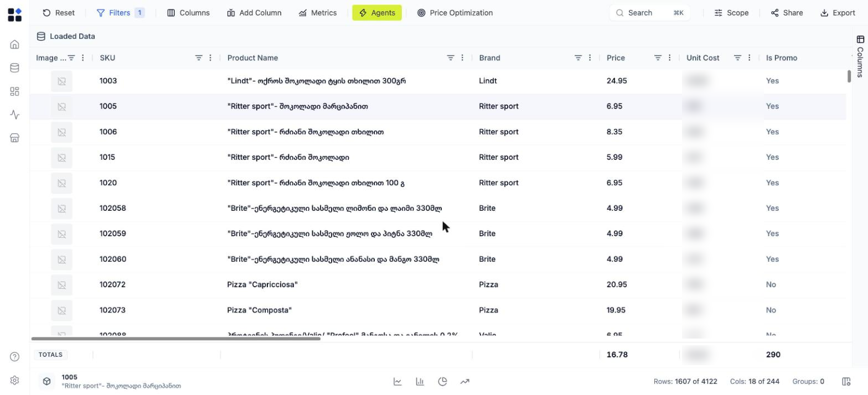Show the line chart view in the bottom bar
868x395 pixels.
pos(397,382)
